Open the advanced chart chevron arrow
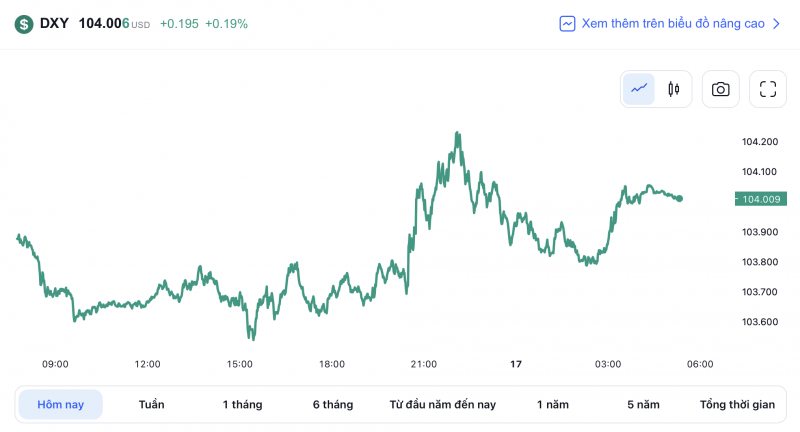This screenshot has height=432, width=800. click(776, 23)
